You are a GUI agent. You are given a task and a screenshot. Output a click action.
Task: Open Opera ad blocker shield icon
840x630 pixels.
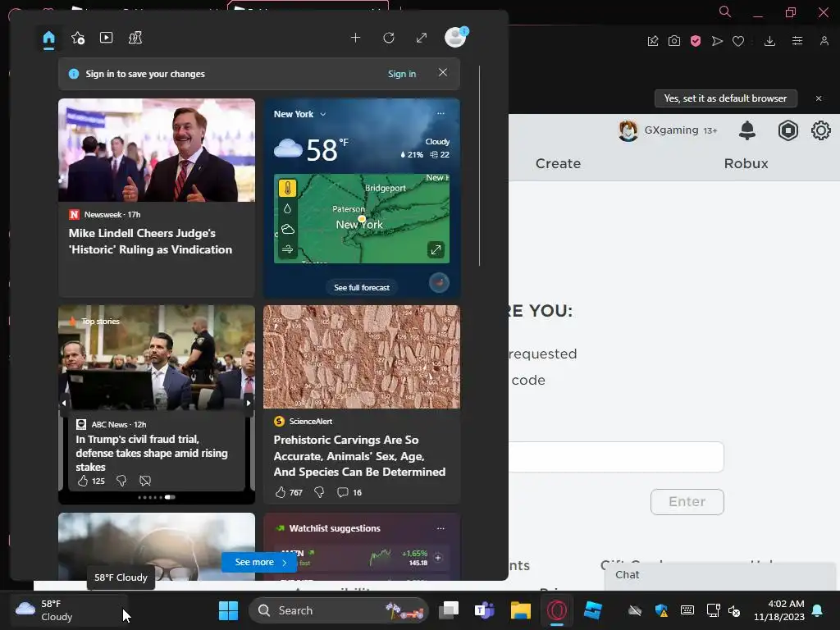(x=696, y=41)
